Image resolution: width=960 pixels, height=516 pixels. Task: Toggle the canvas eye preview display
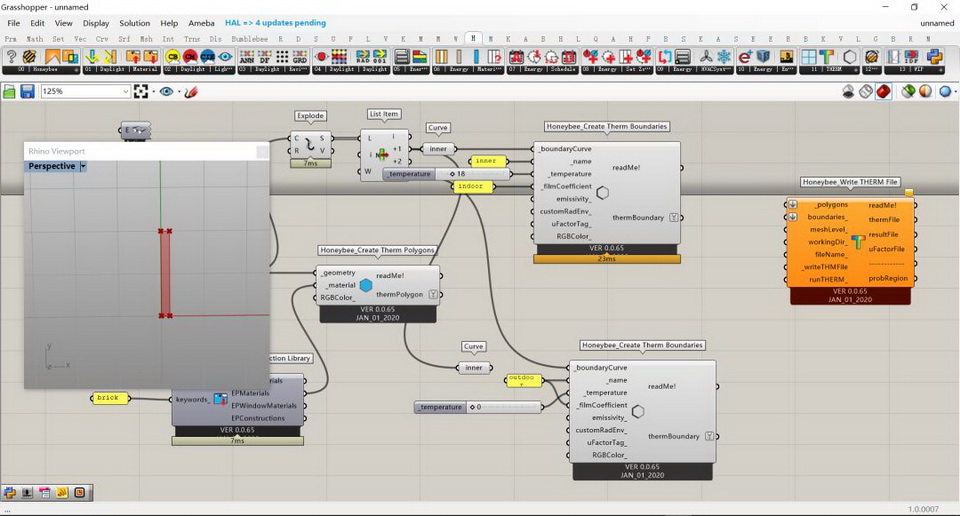[x=165, y=91]
